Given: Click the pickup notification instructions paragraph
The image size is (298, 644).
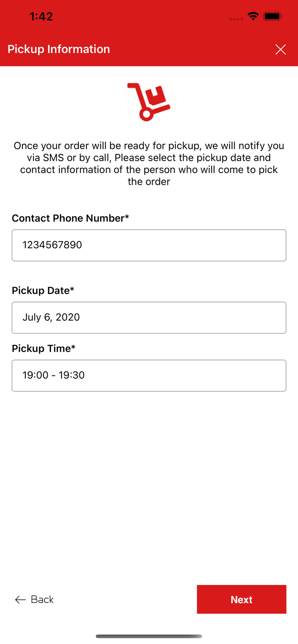Looking at the screenshot, I should pyautogui.click(x=149, y=164).
